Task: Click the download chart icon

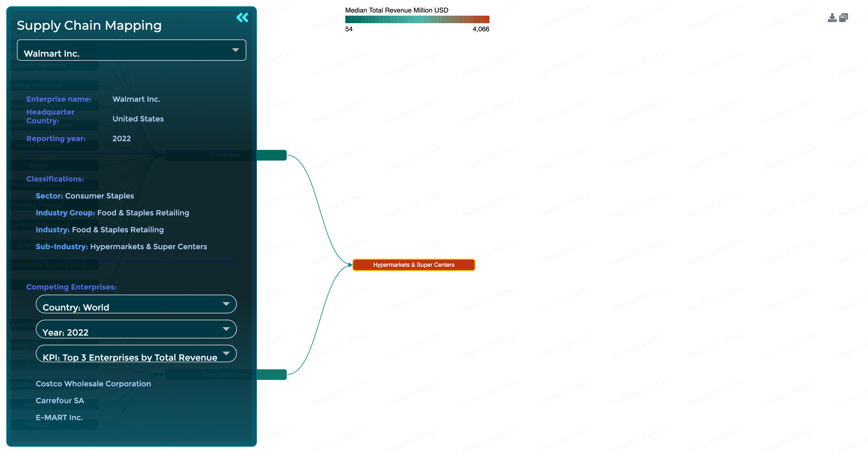Action: coord(832,18)
